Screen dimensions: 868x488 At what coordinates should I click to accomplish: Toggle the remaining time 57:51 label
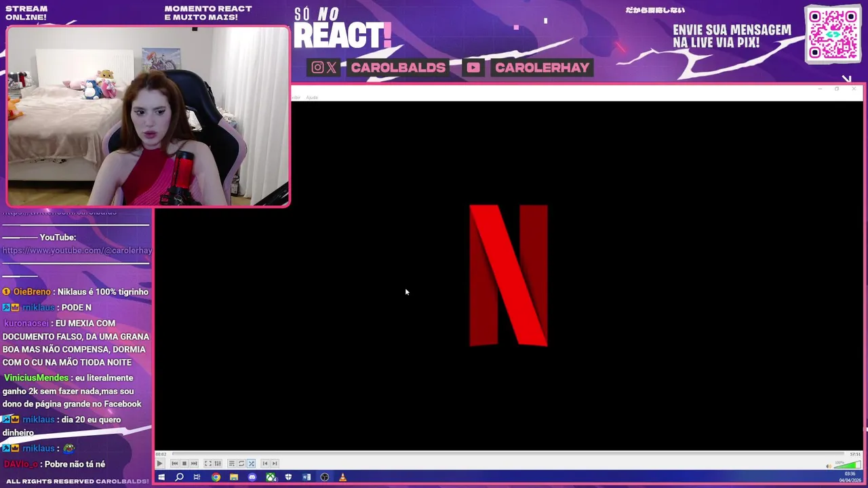[x=855, y=454]
